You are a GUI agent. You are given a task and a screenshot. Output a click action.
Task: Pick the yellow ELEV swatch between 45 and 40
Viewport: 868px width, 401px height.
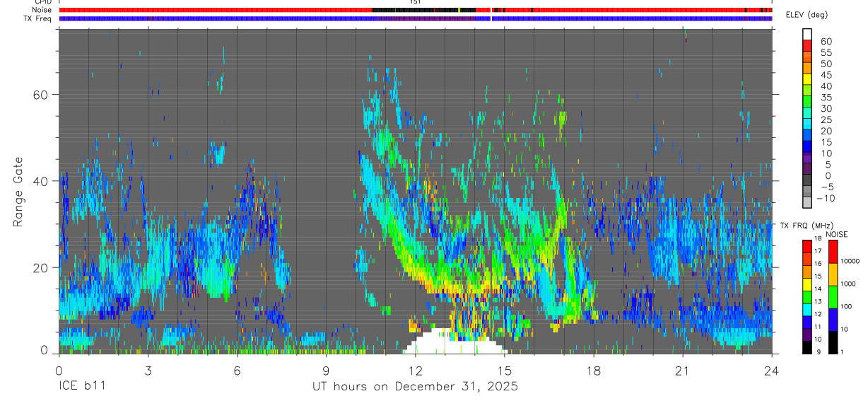click(807, 78)
